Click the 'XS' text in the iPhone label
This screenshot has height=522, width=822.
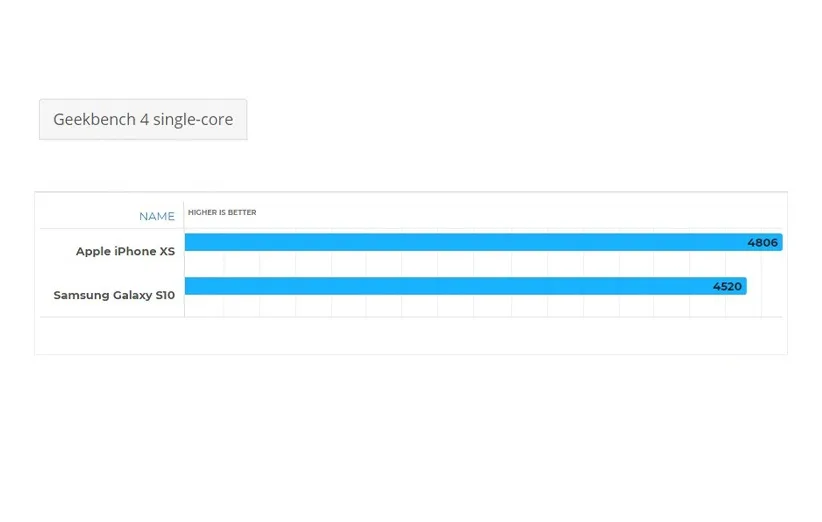[167, 251]
